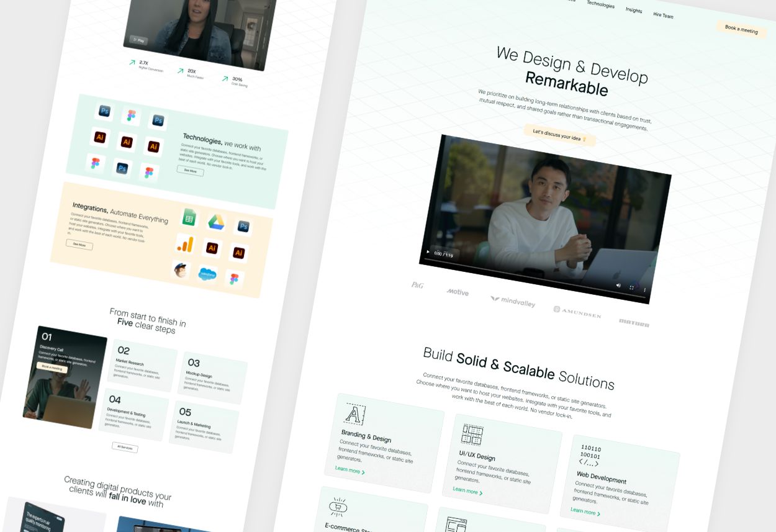
Task: Click the Google Sheets icon in Integrations
Action: [x=189, y=217]
